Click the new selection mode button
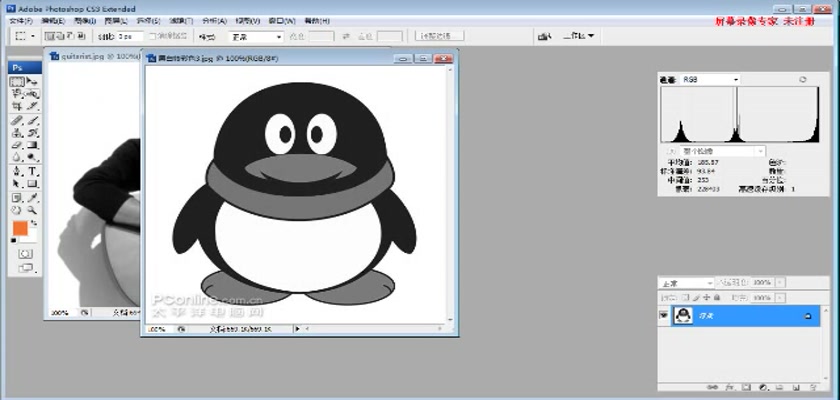Screen dimensions: 840x400 click(50, 36)
